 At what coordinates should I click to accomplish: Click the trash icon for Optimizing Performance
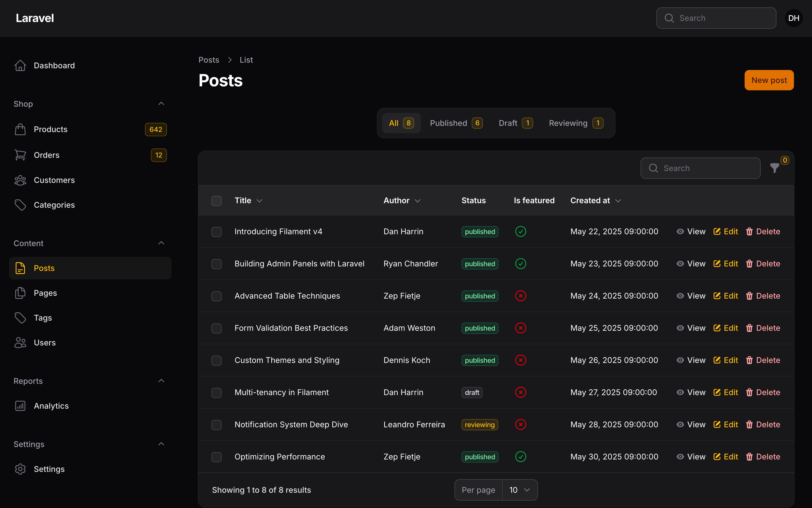point(749,457)
